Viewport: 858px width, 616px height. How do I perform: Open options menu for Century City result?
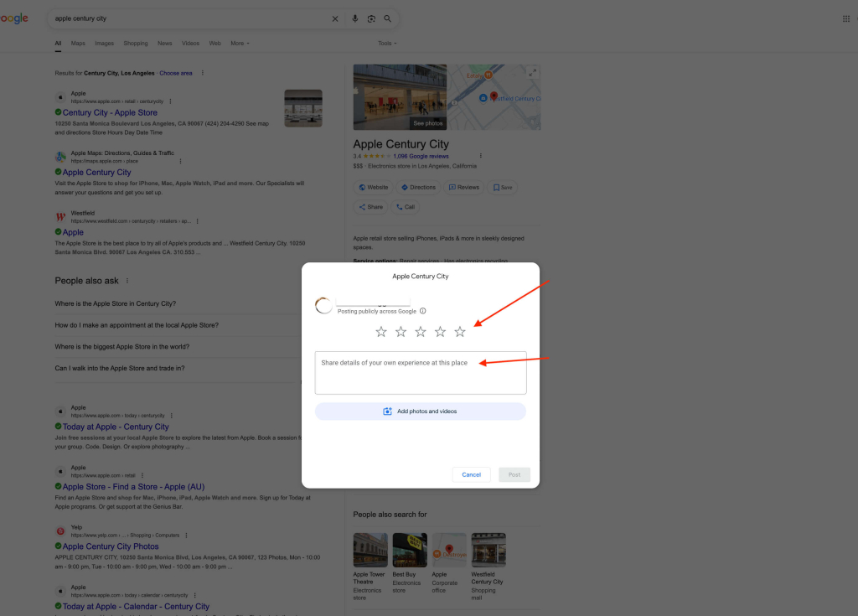click(x=170, y=101)
